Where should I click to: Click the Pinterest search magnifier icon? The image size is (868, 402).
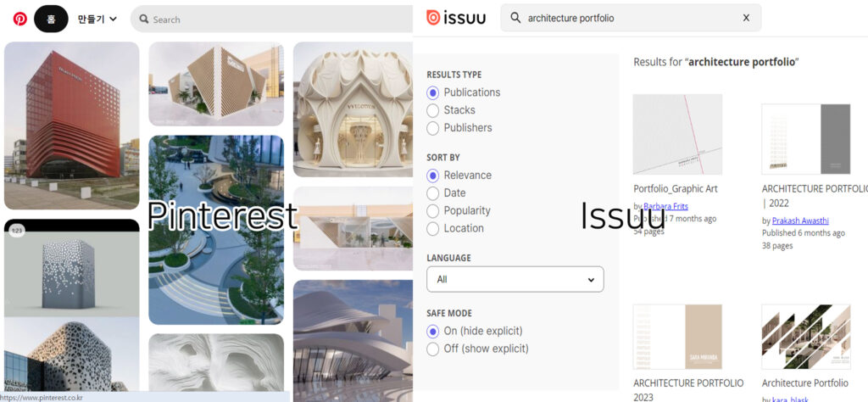(144, 20)
